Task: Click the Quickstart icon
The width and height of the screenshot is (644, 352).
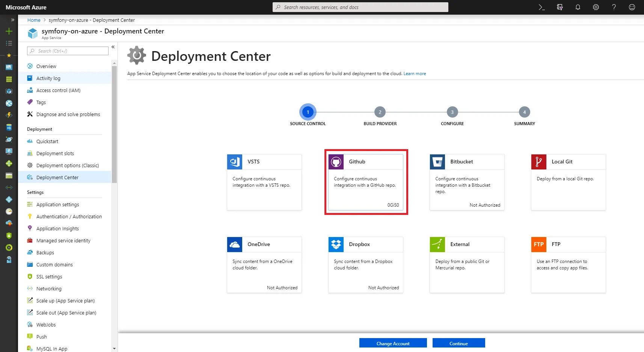Action: pyautogui.click(x=30, y=141)
